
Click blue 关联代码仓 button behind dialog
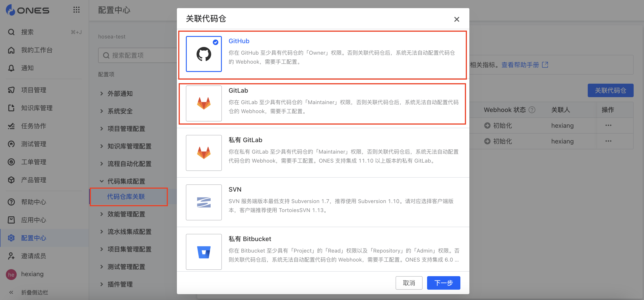pos(610,90)
